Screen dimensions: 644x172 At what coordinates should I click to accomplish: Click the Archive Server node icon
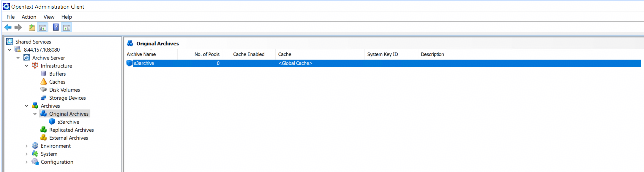click(26, 58)
